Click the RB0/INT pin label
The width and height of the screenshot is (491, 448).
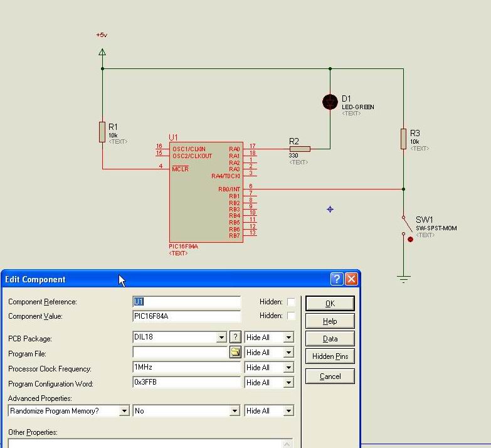pyautogui.click(x=230, y=189)
